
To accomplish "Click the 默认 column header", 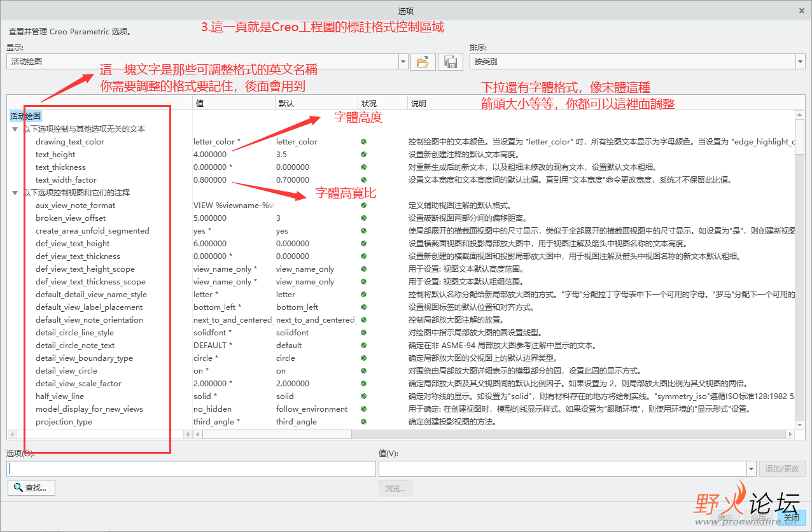I will (x=316, y=103).
